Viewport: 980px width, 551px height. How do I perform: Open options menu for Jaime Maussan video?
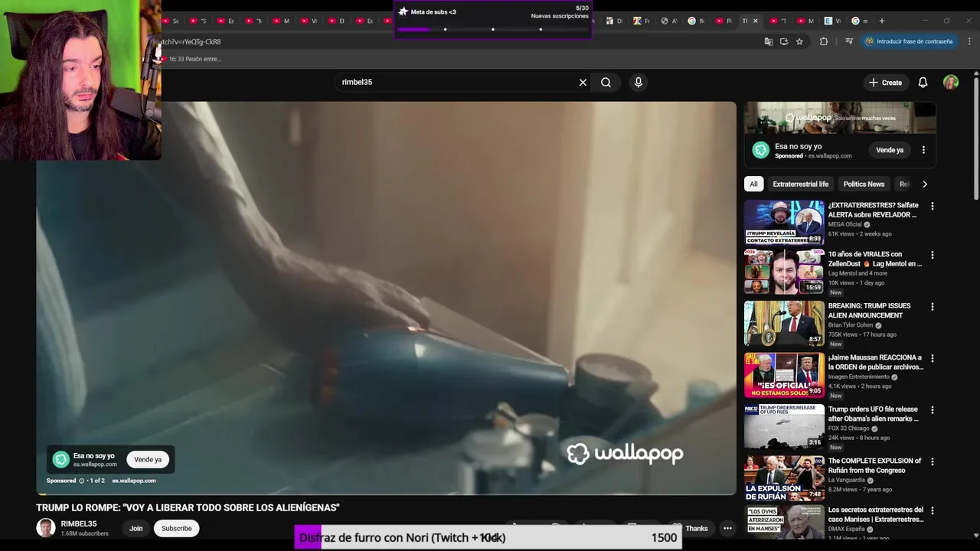click(x=932, y=358)
